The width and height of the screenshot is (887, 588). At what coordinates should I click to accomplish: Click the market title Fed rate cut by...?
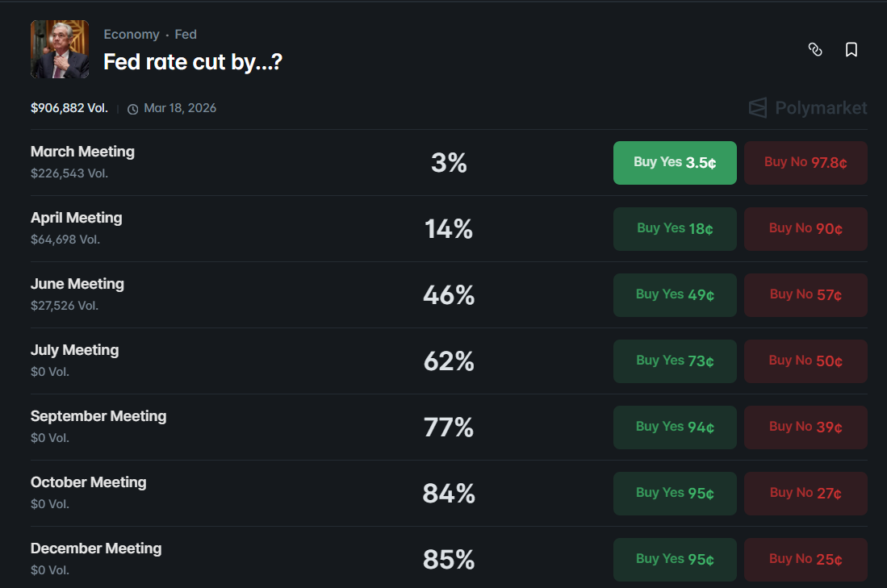pyautogui.click(x=193, y=61)
